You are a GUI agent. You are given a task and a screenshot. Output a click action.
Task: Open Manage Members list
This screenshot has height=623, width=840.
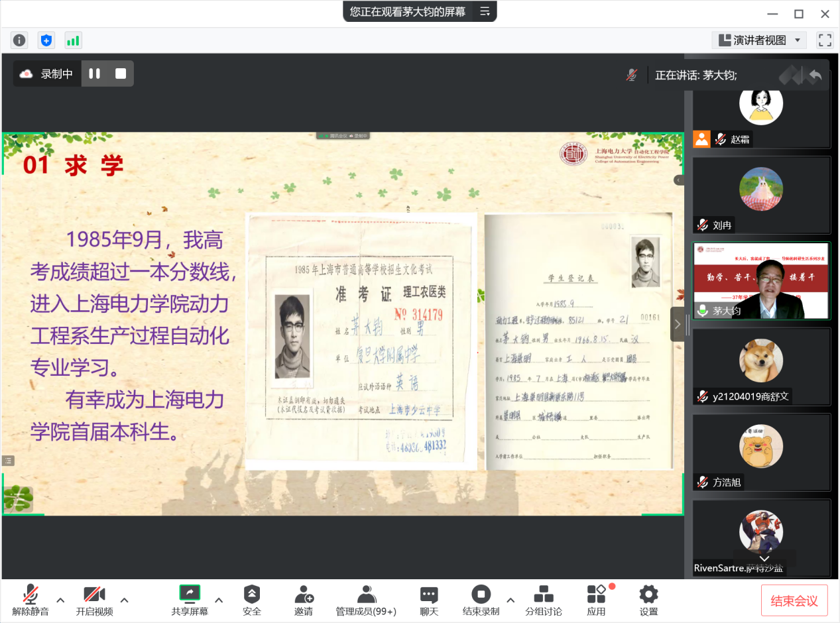click(x=366, y=600)
